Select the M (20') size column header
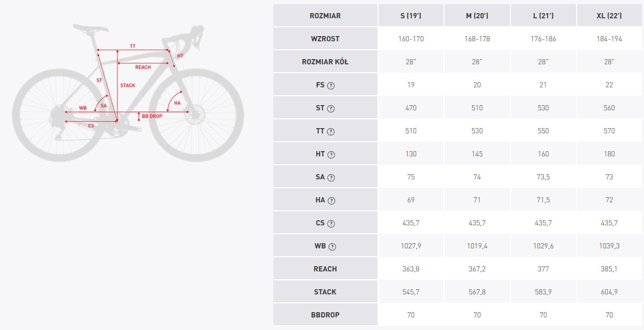This screenshot has width=644, height=330. (477, 16)
